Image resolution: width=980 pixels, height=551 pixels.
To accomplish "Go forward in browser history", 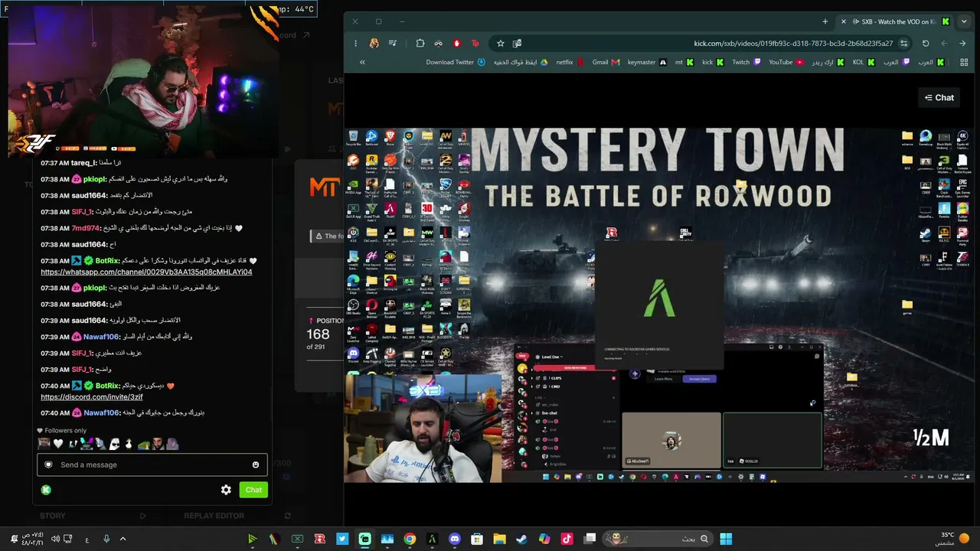I will tap(944, 44).
